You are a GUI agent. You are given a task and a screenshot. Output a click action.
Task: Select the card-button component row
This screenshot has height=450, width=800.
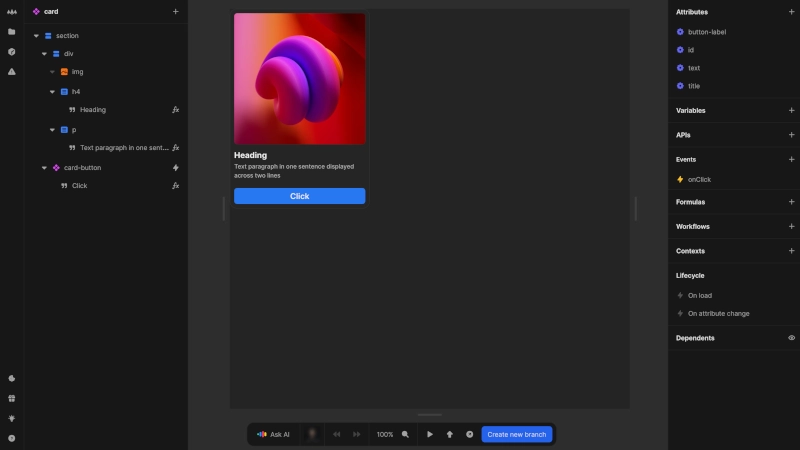106,167
